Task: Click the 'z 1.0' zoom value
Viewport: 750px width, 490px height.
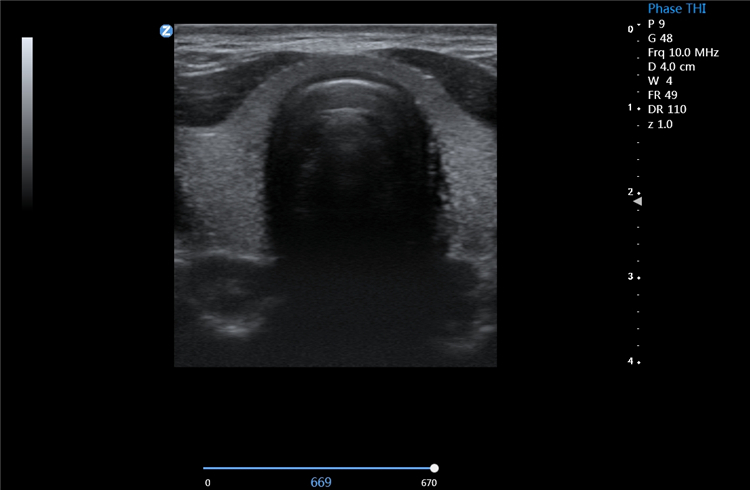Action: tap(660, 124)
